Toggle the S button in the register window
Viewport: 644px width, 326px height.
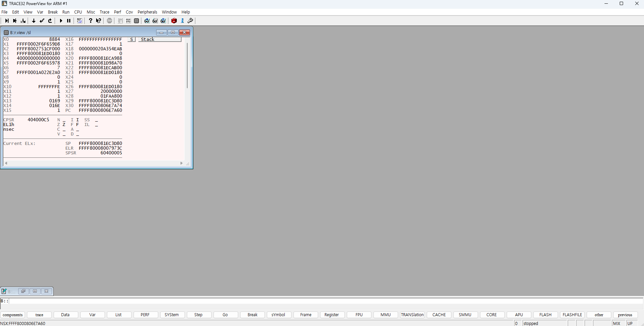click(131, 39)
